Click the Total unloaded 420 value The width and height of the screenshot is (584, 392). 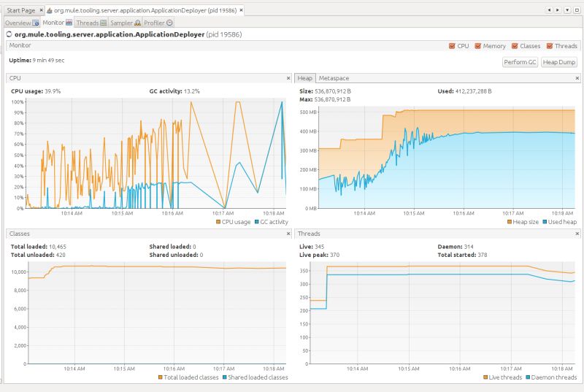[x=61, y=255]
